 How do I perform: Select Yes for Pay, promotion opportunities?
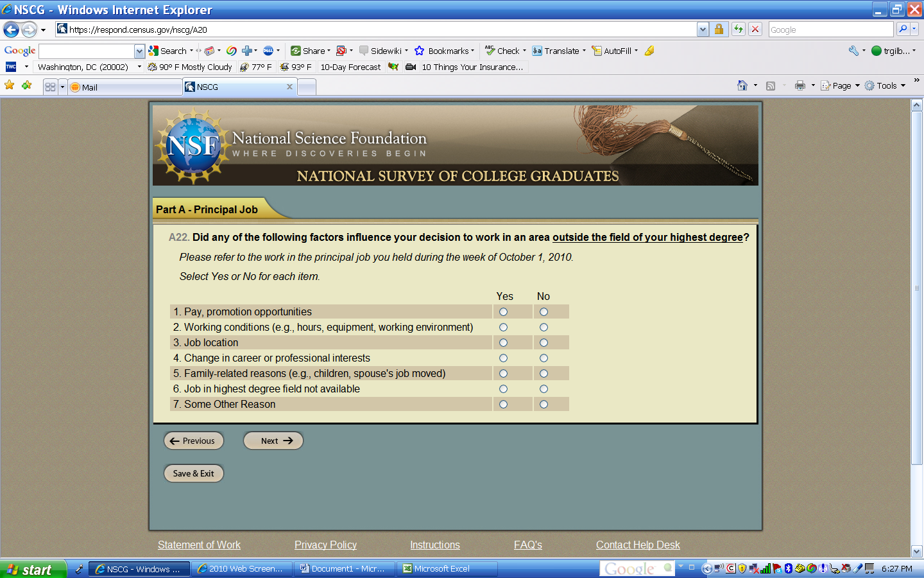[x=503, y=312]
